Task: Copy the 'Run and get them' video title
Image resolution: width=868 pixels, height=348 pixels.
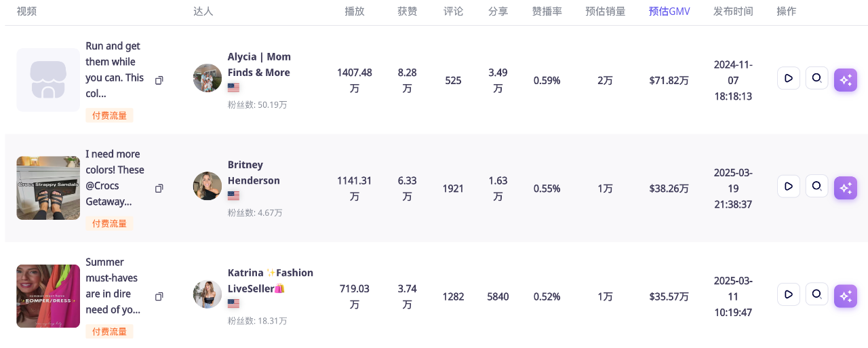Action: (159, 80)
